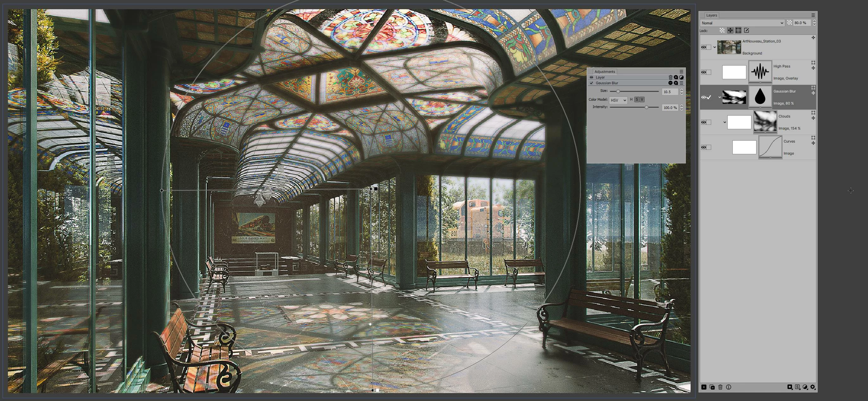
Task: Click the add mask icon
Action: [x=789, y=387]
